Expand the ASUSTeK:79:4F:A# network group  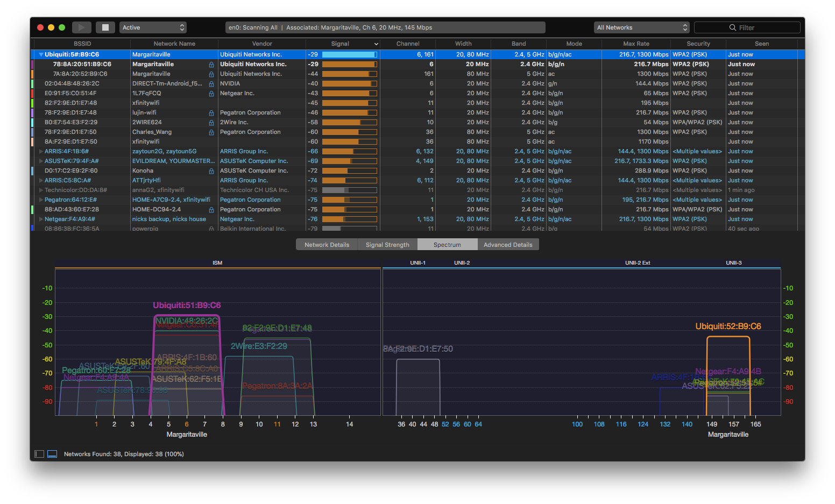[41, 161]
